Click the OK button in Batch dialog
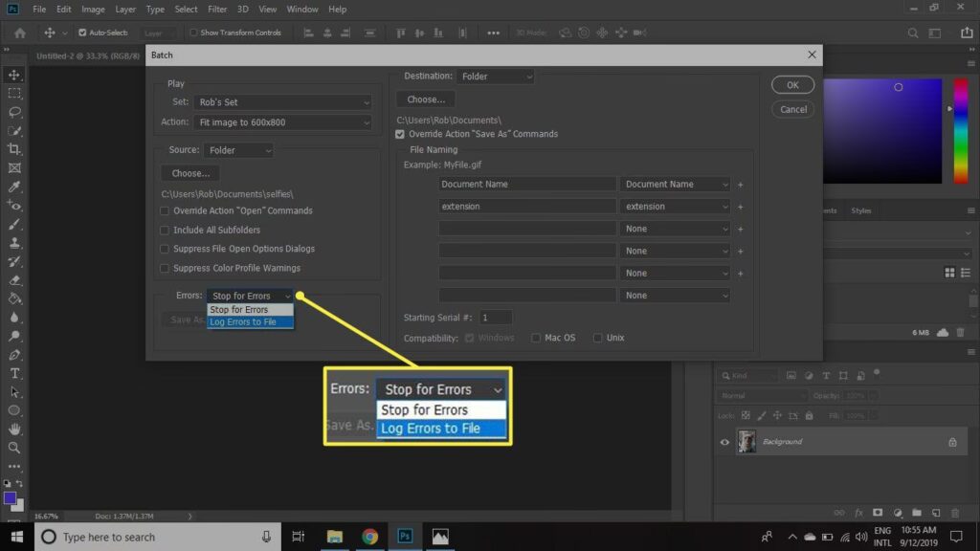Viewport: 980px width, 551px height. (792, 85)
